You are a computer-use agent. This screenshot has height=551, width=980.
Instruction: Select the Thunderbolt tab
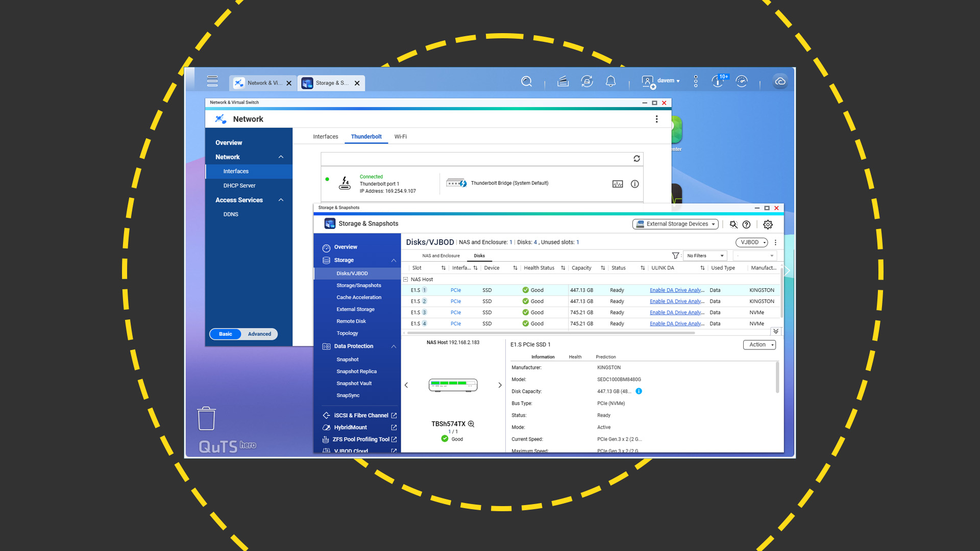click(x=366, y=137)
